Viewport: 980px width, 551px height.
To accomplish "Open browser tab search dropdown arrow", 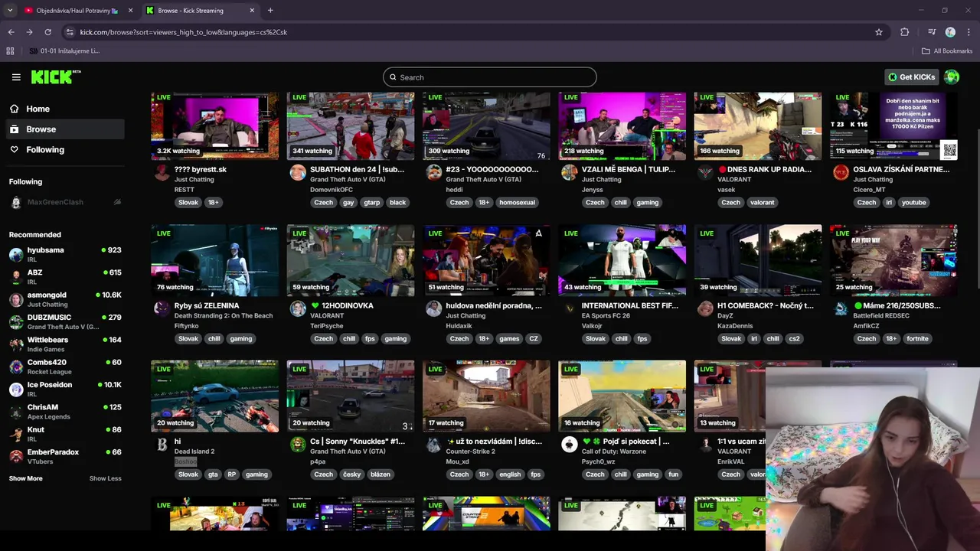I will coord(10,10).
